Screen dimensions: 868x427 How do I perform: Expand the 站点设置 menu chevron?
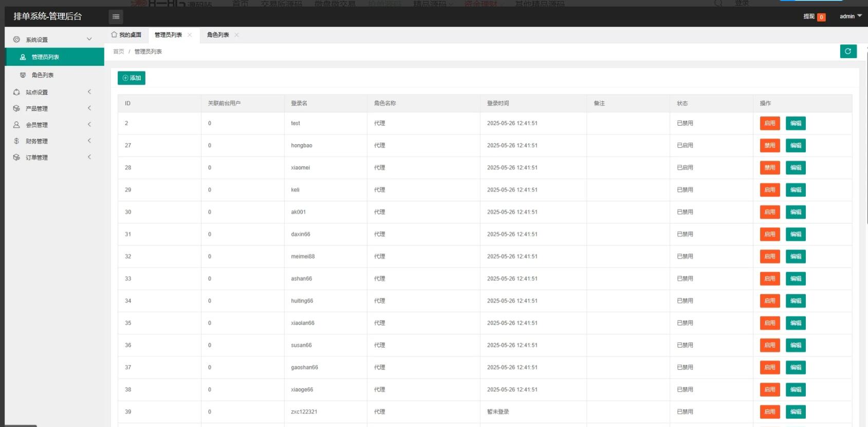tap(89, 92)
